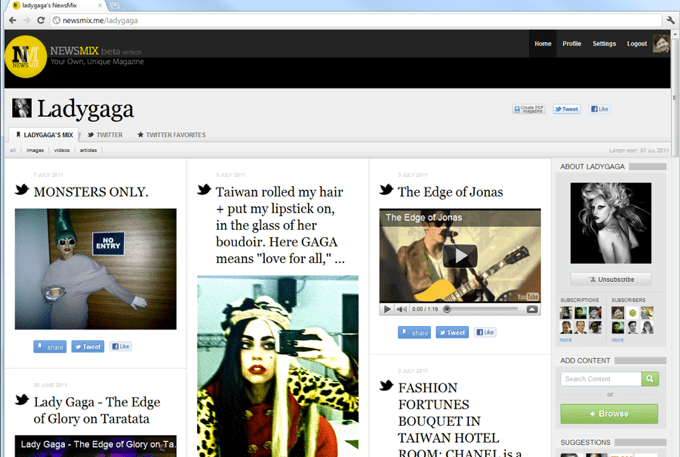Viewport: 680px width, 457px height.
Task: Click the Twitter bird beside MONSTERS ONLY
Action: [22, 189]
